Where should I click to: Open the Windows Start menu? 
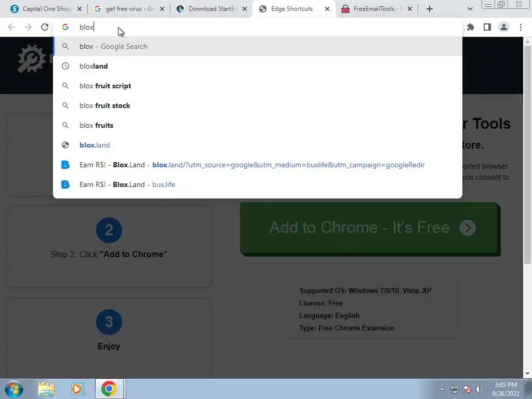point(14,389)
